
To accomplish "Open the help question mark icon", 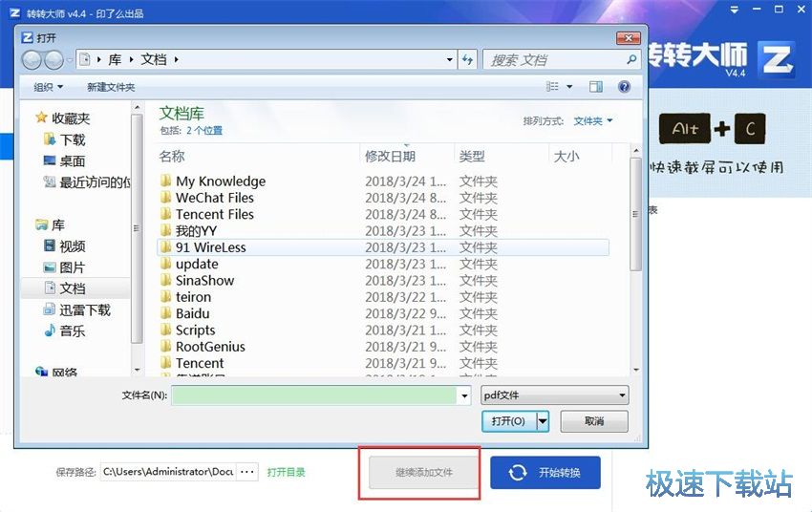I will click(x=624, y=87).
